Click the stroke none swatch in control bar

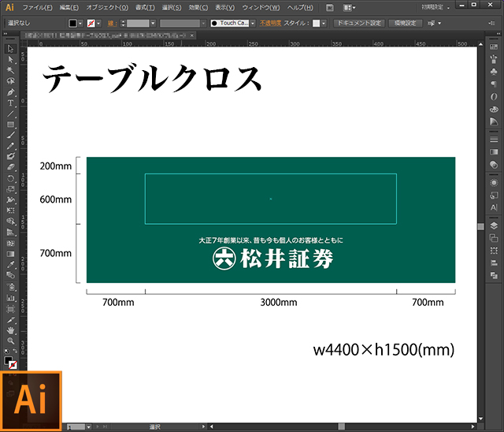[x=91, y=23]
